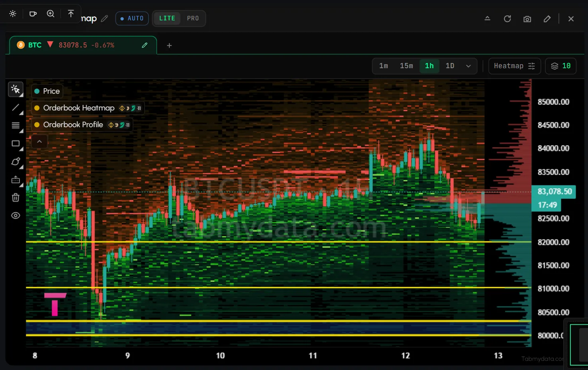Switch to PRO mode
588x370 pixels.
(x=193, y=18)
